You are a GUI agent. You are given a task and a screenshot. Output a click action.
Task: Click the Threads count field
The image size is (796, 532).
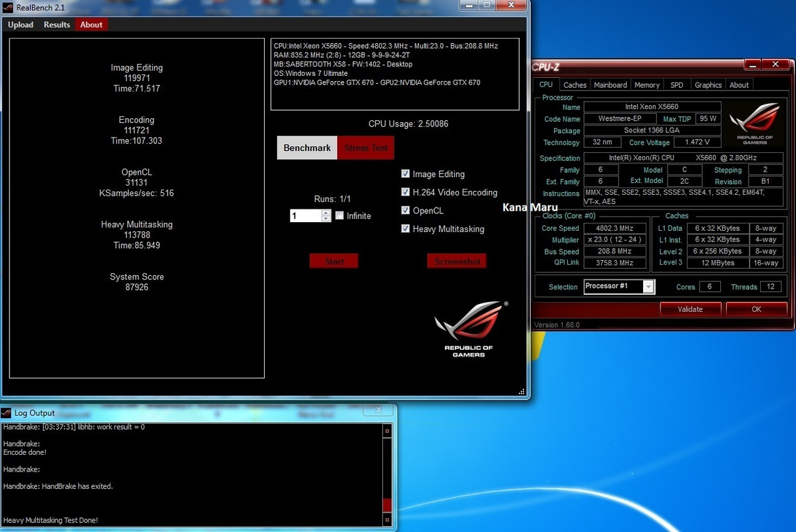pyautogui.click(x=771, y=287)
